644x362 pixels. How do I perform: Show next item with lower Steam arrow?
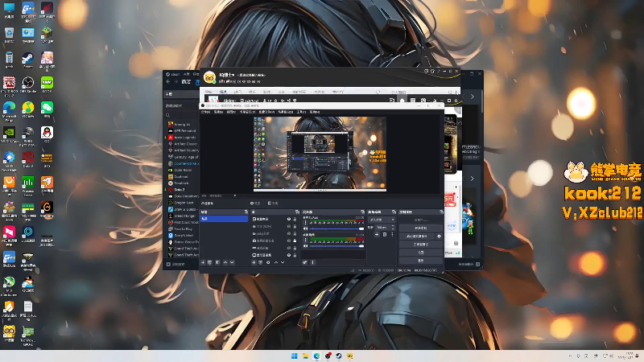pyautogui.click(x=472, y=179)
